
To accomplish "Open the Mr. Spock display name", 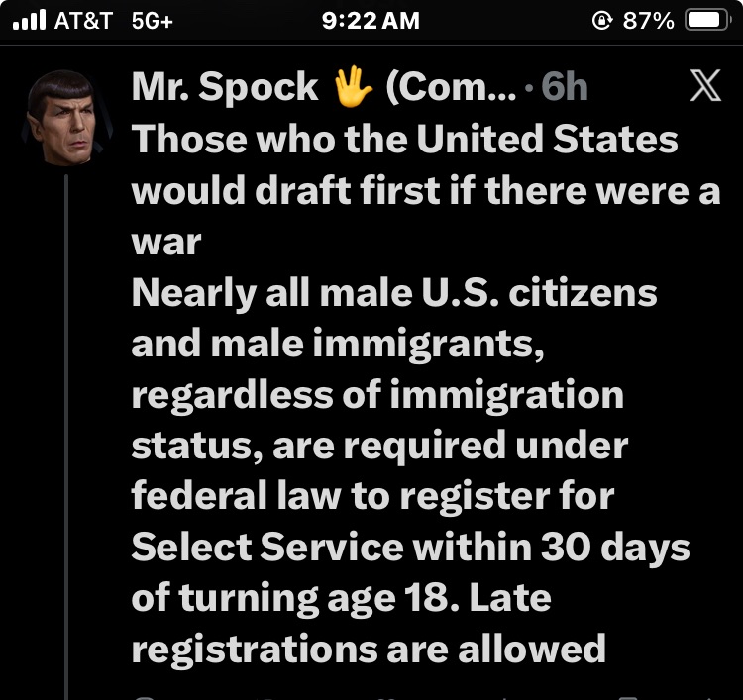I will pyautogui.click(x=225, y=88).
